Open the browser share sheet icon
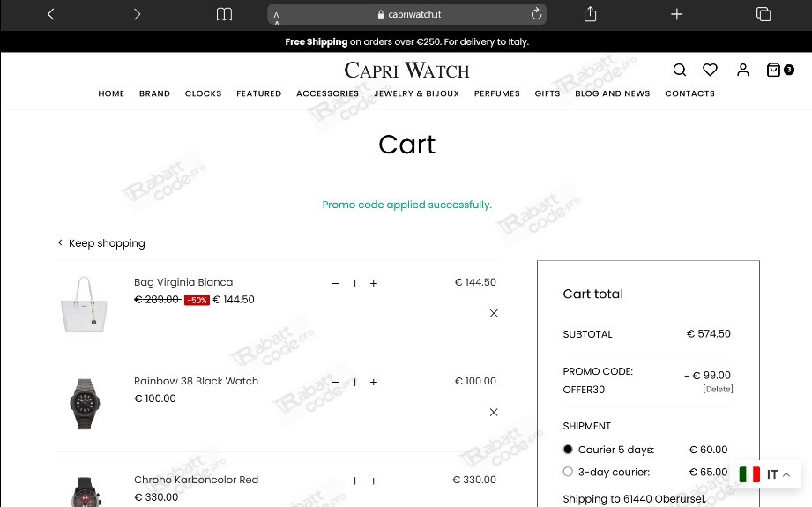The height and width of the screenshot is (507, 812). (x=591, y=14)
